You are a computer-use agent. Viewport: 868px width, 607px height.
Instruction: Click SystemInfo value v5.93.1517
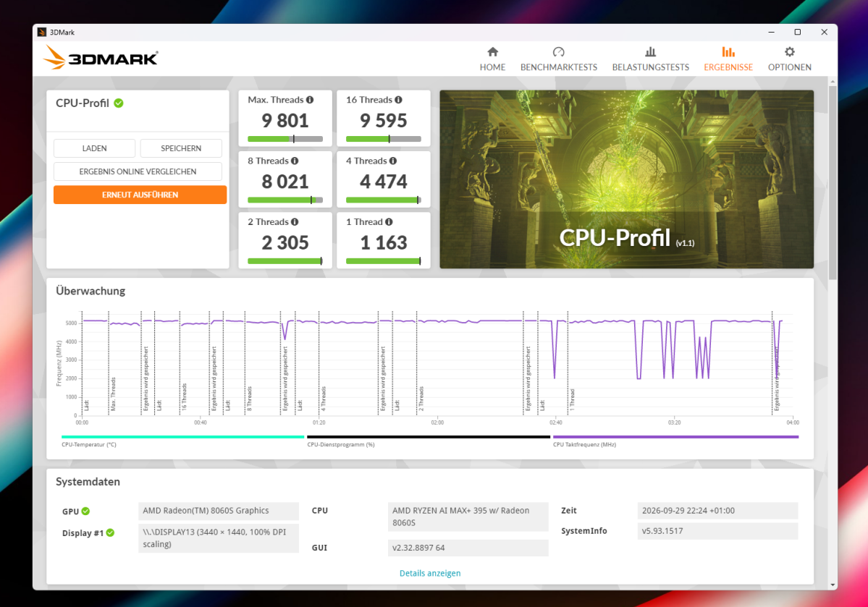pyautogui.click(x=717, y=530)
